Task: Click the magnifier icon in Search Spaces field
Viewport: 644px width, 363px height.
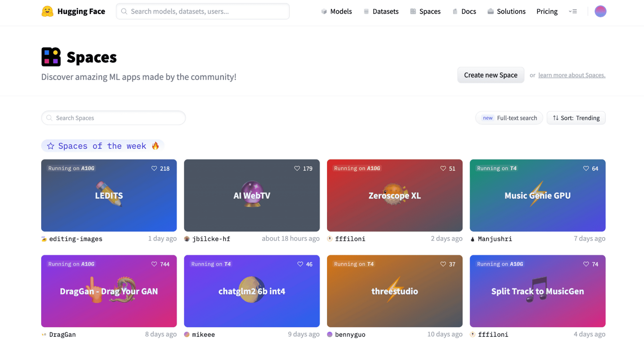Action: pyautogui.click(x=49, y=118)
